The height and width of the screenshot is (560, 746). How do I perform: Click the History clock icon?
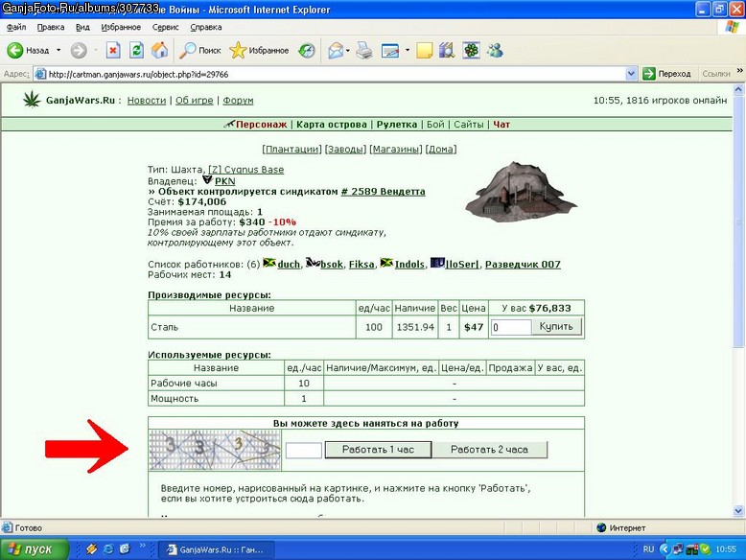[x=307, y=50]
